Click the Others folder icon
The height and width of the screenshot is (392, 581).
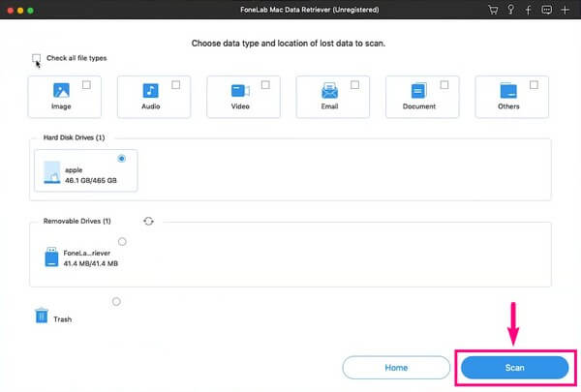click(508, 90)
